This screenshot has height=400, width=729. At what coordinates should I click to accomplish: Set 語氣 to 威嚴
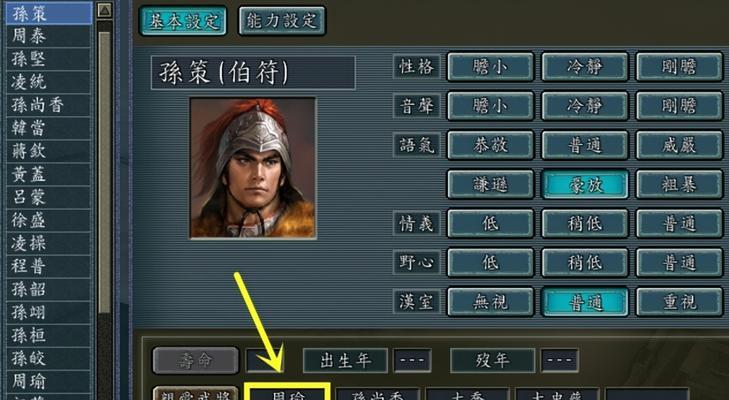pyautogui.click(x=679, y=146)
